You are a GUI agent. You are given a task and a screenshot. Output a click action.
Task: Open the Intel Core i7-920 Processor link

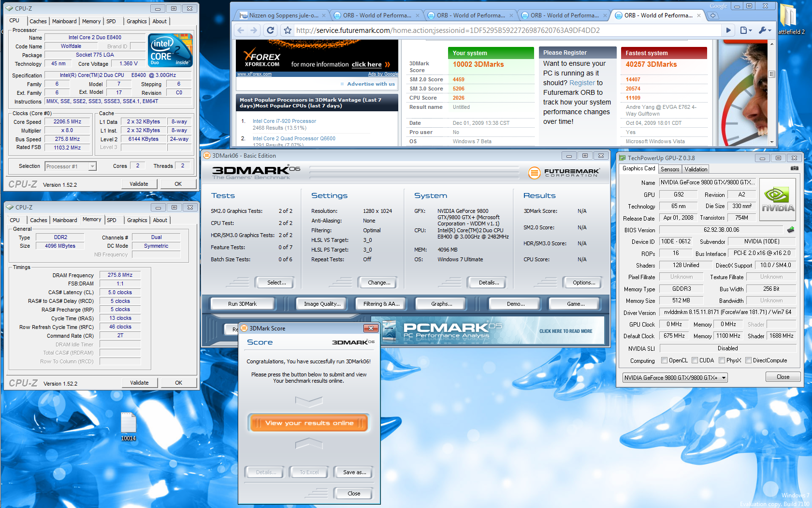284,121
